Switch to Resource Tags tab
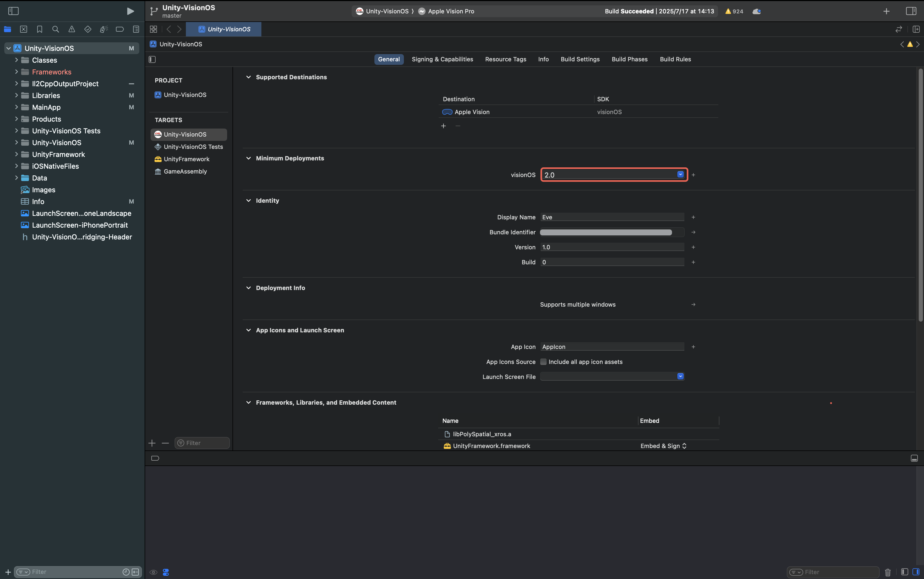The width and height of the screenshot is (924, 579). pos(505,59)
